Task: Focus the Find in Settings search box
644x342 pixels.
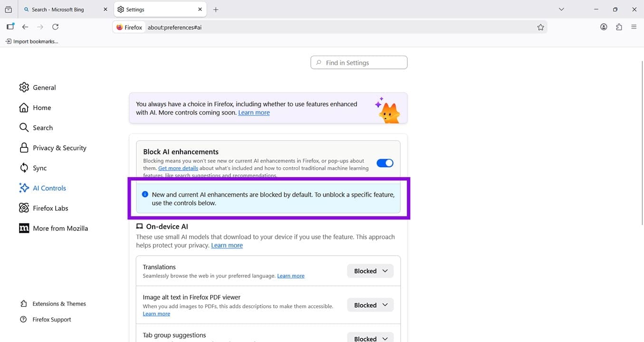Action: [359, 63]
